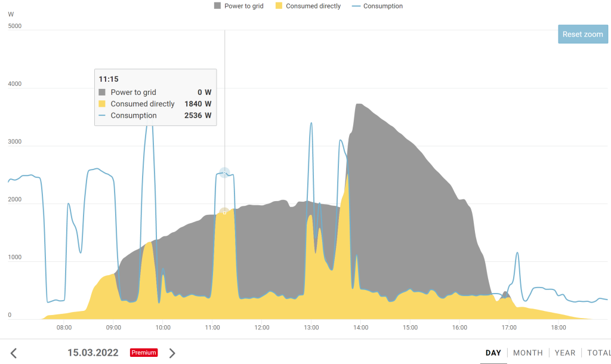Click the Reset zoom button
The image size is (611, 364).
pos(582,34)
